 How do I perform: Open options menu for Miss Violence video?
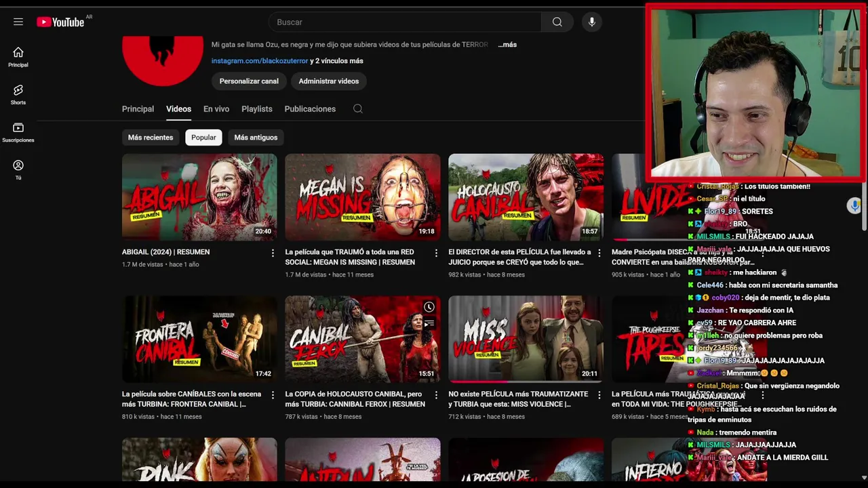pyautogui.click(x=599, y=394)
